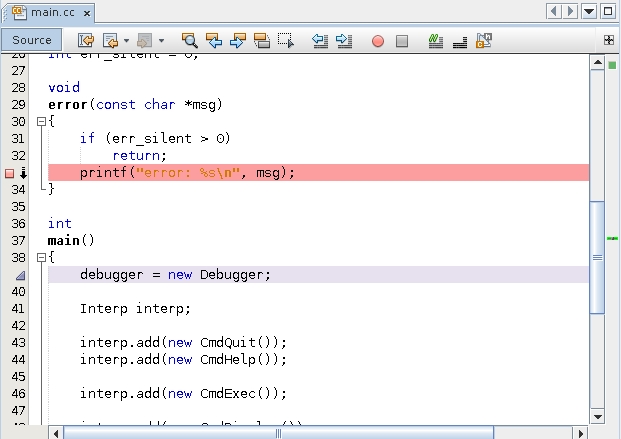The image size is (621, 439).
Task: Toggle rectangular selection mode
Action: (286, 40)
